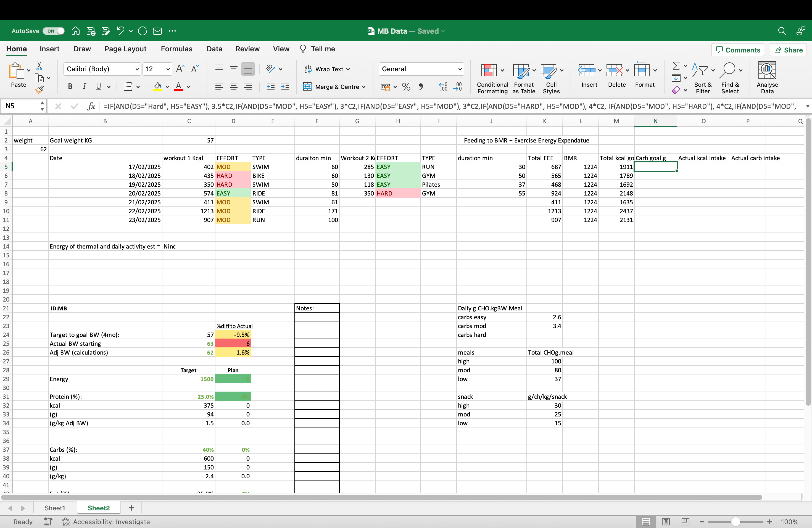Click the Centre text alignment icon
The height and width of the screenshot is (528, 812).
tap(233, 87)
